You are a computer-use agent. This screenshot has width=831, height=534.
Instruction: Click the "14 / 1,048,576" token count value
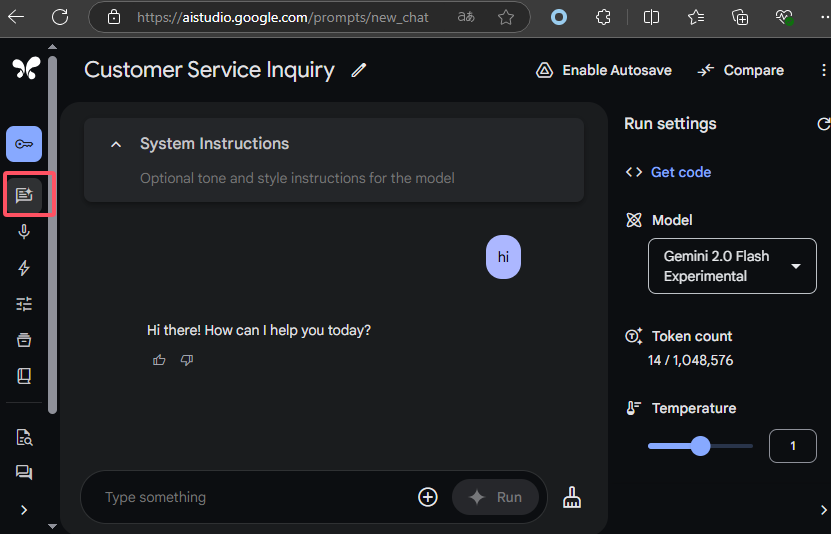[690, 361]
